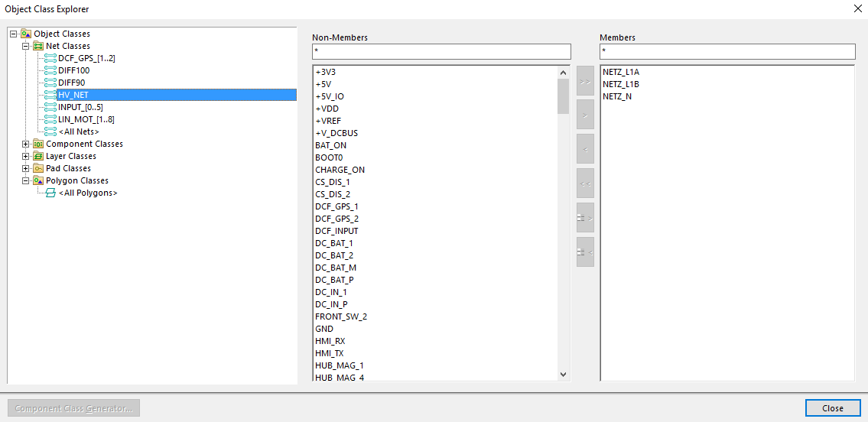Expand the Component Classes tree node
This screenshot has height=422, width=868.
[x=26, y=144]
